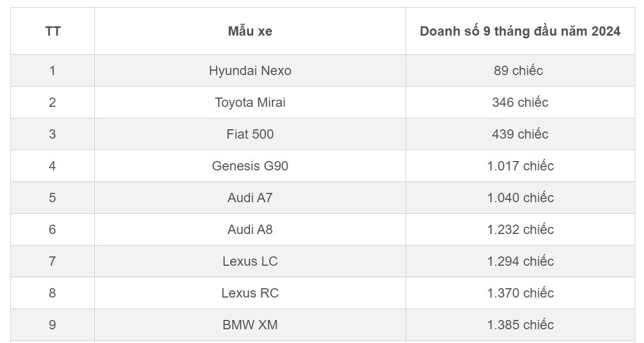The height and width of the screenshot is (343, 644).
Task: Click the Audi A8 cell
Action: 250,230
